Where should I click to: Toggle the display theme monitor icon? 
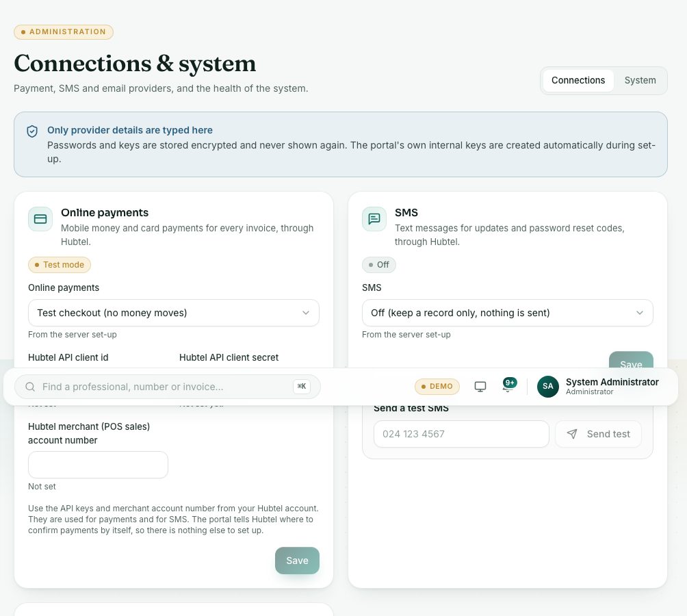pos(480,387)
